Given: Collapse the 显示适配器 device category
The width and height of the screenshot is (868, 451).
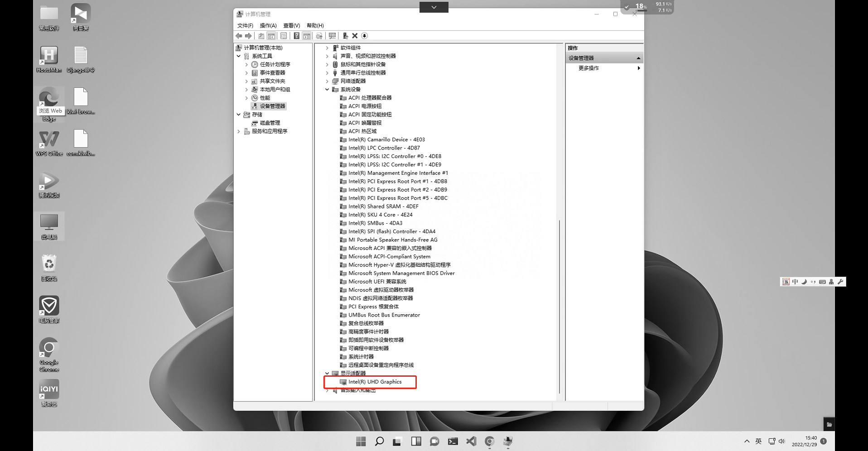Looking at the screenshot, I should pyautogui.click(x=327, y=374).
